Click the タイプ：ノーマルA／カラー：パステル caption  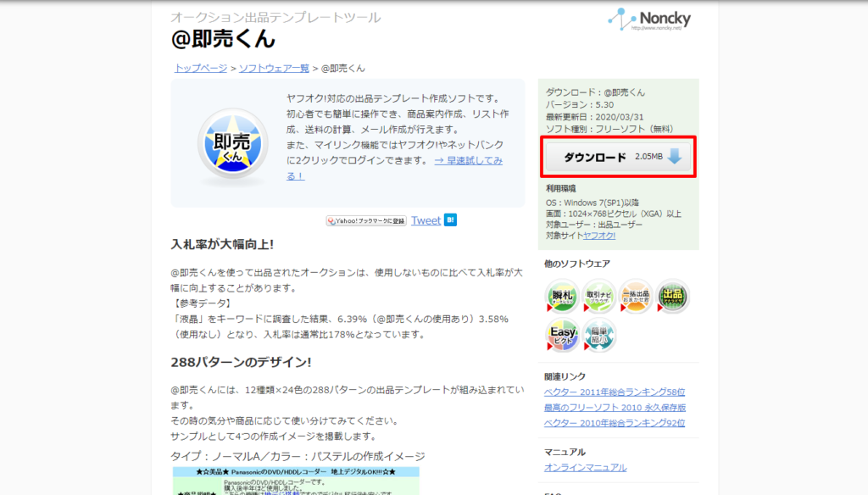[x=298, y=456]
